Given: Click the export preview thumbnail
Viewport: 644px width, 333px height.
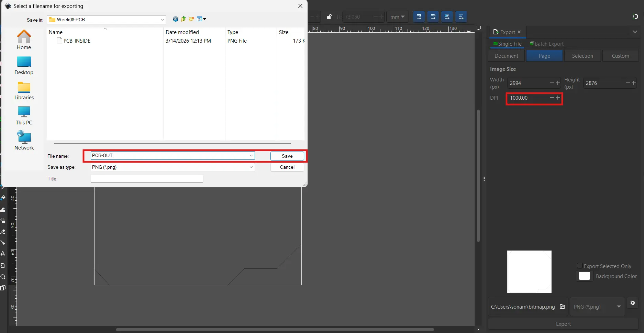Looking at the screenshot, I should point(529,272).
